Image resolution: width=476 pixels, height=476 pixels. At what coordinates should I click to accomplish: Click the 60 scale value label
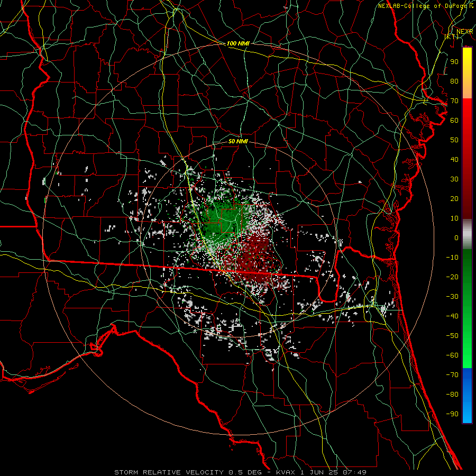click(454, 120)
